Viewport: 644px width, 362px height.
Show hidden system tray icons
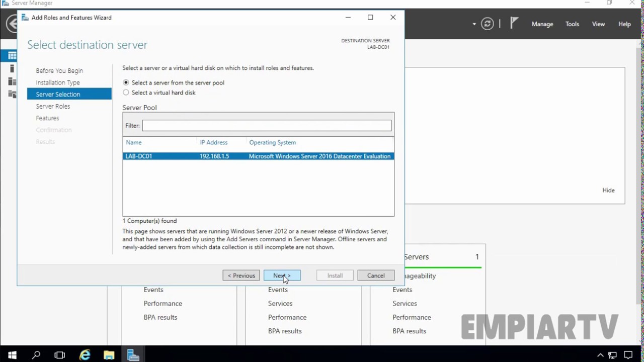tap(600, 355)
